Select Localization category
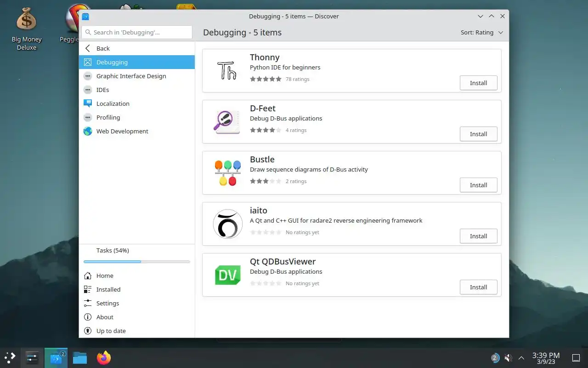 click(x=137, y=103)
